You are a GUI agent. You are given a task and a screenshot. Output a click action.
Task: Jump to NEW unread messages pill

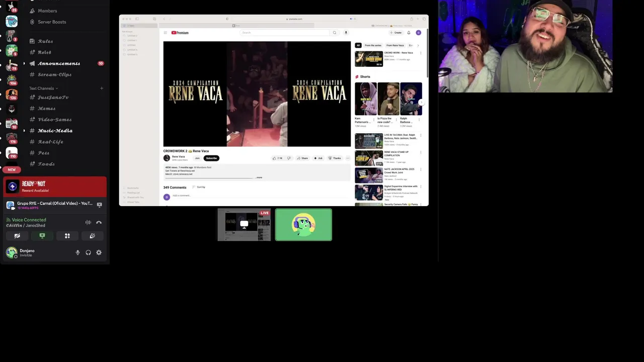pos(11,170)
